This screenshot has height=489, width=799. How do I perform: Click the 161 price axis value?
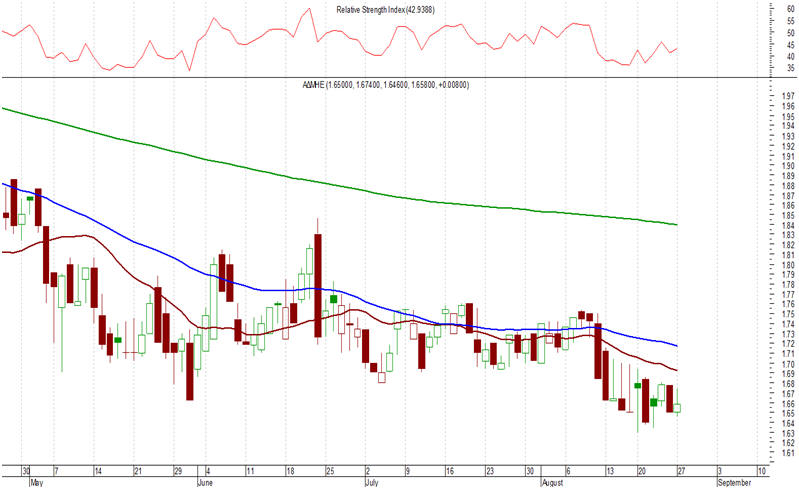pyautogui.click(x=788, y=453)
